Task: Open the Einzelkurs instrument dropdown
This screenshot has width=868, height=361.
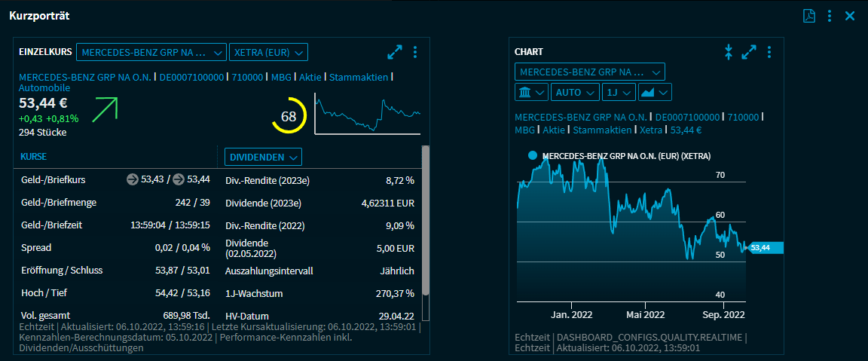Action: 151,52
